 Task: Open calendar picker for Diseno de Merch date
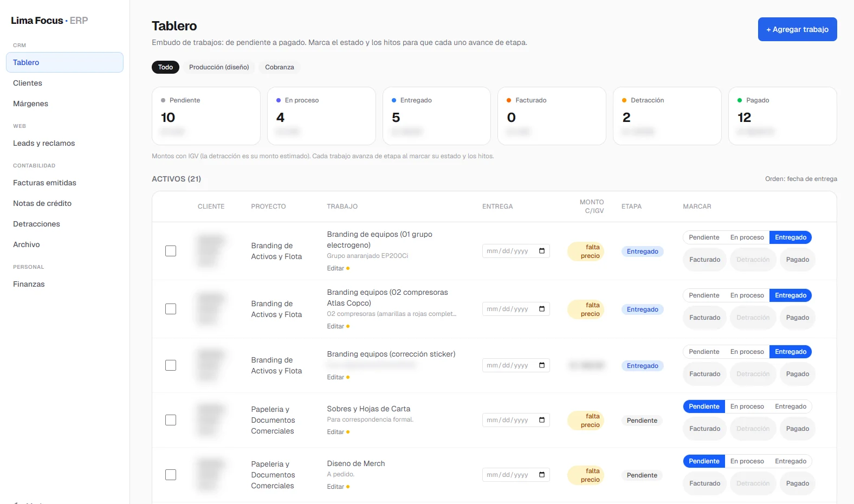click(x=542, y=475)
